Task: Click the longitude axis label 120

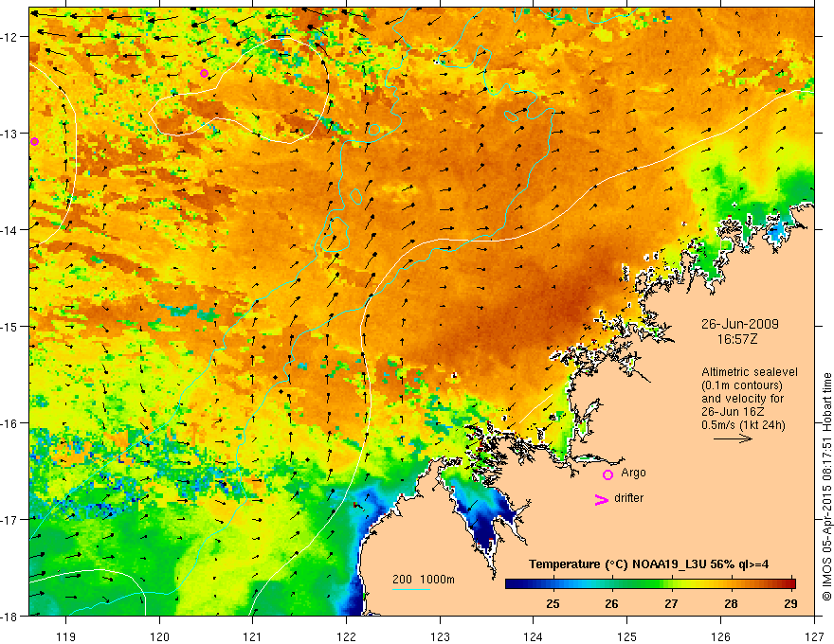Action: (159, 636)
